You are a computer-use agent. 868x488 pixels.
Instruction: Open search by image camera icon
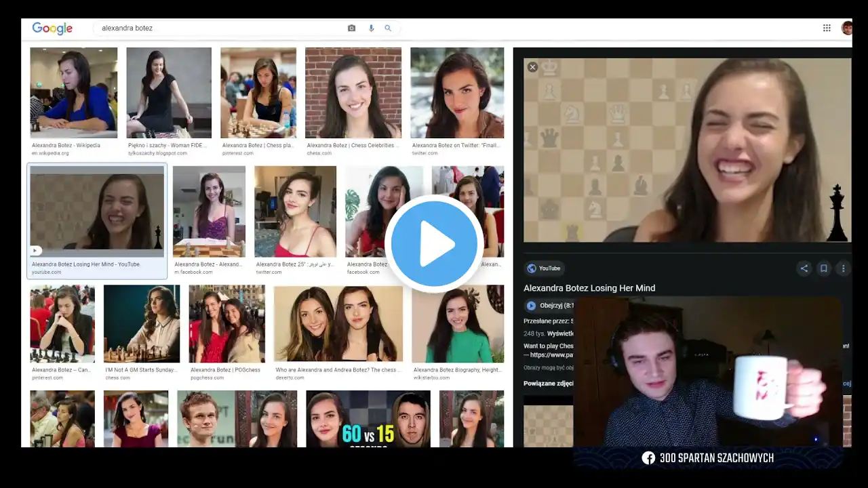[x=351, y=28]
